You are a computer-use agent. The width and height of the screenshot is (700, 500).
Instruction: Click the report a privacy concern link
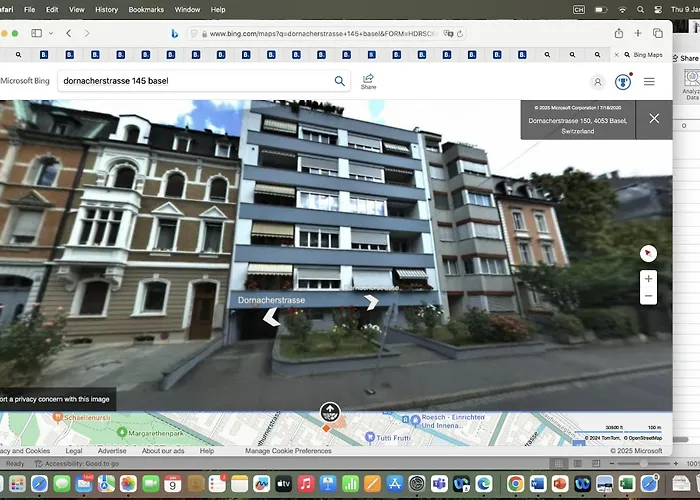[55, 399]
